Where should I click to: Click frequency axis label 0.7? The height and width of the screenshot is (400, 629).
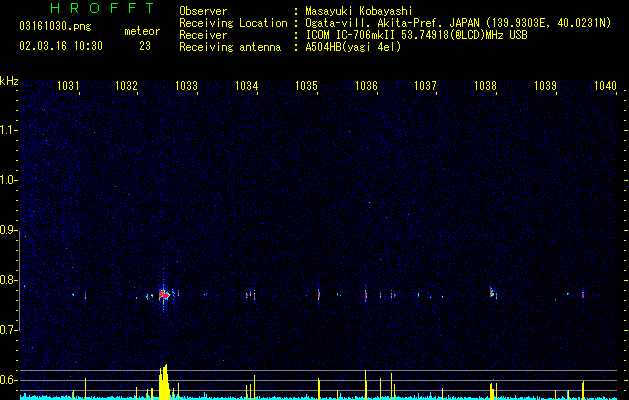[x=9, y=330]
